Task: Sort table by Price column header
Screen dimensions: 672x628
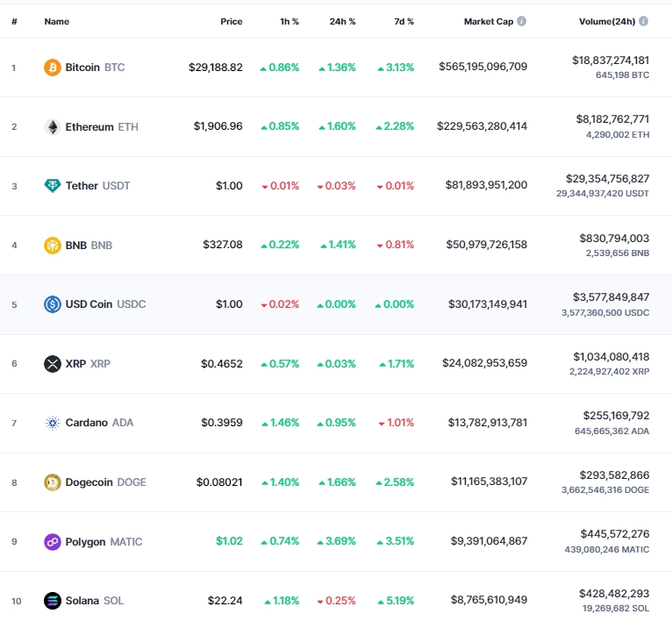Action: [231, 21]
